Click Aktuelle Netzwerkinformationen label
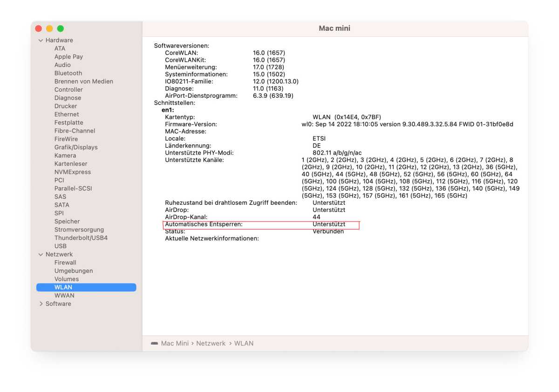 click(212, 239)
